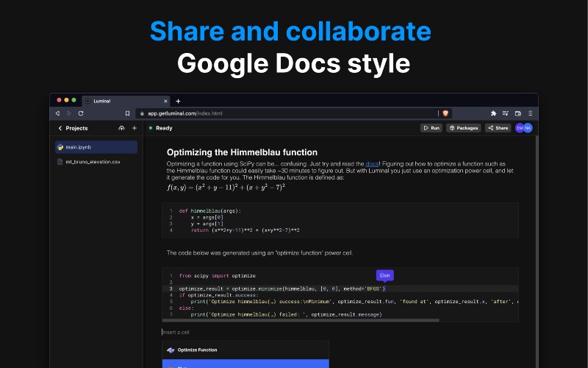Close the Luminal browser tab
This screenshot has height=368, width=588.
coord(165,101)
